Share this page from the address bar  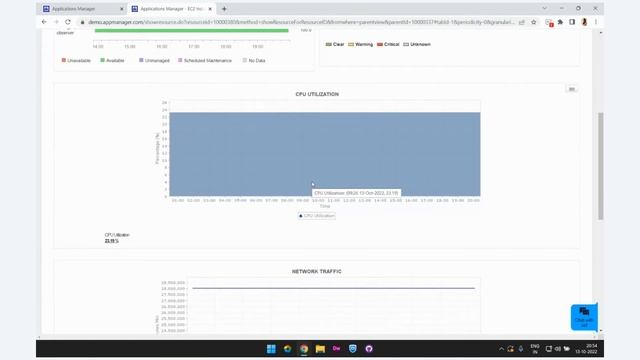coord(522,22)
